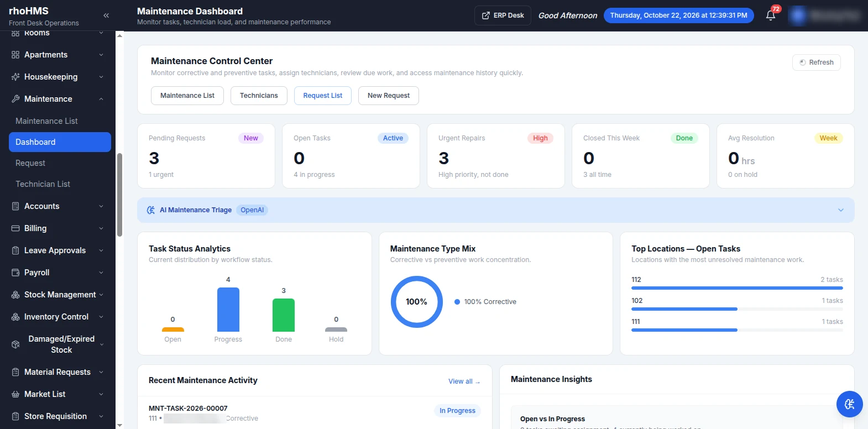Click the Accounts calculator icon

[x=15, y=206]
